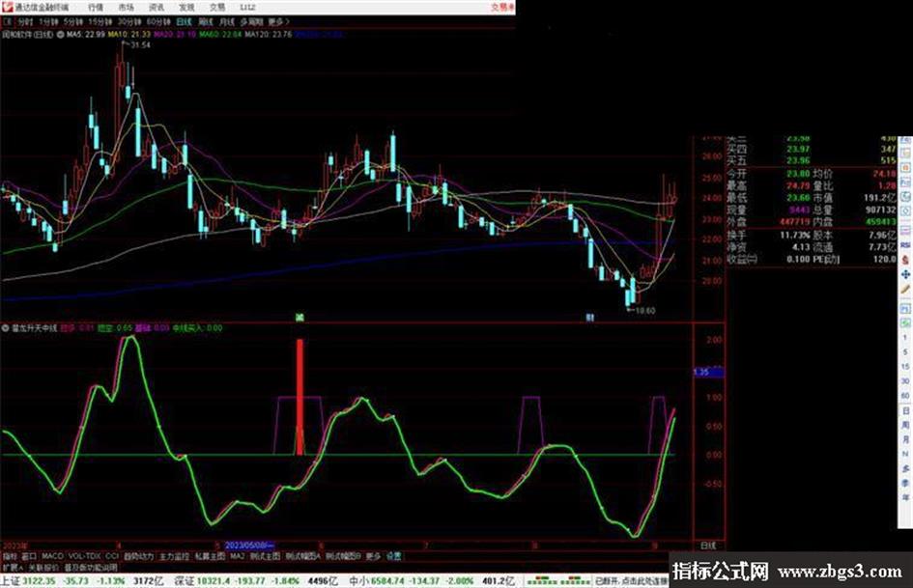913x588 pixels.
Task: Click the 2023/05/08 date marker on the timeline
Action: pyautogui.click(x=249, y=546)
